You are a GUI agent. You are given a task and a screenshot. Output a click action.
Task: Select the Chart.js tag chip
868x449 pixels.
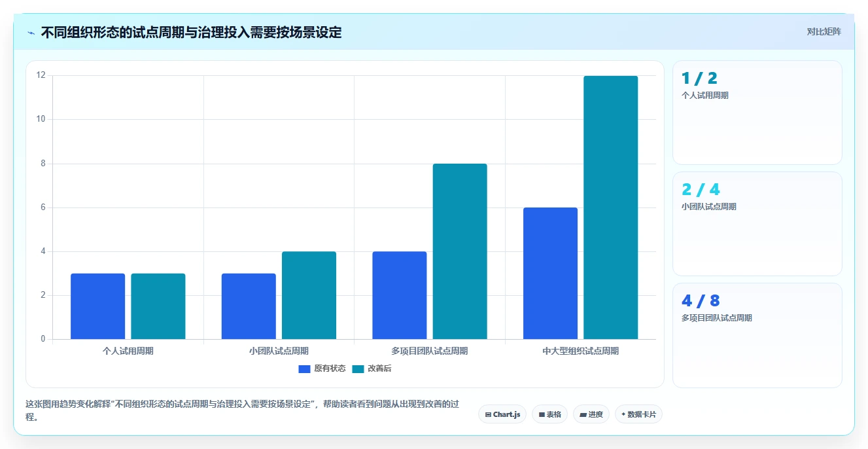tap(502, 414)
